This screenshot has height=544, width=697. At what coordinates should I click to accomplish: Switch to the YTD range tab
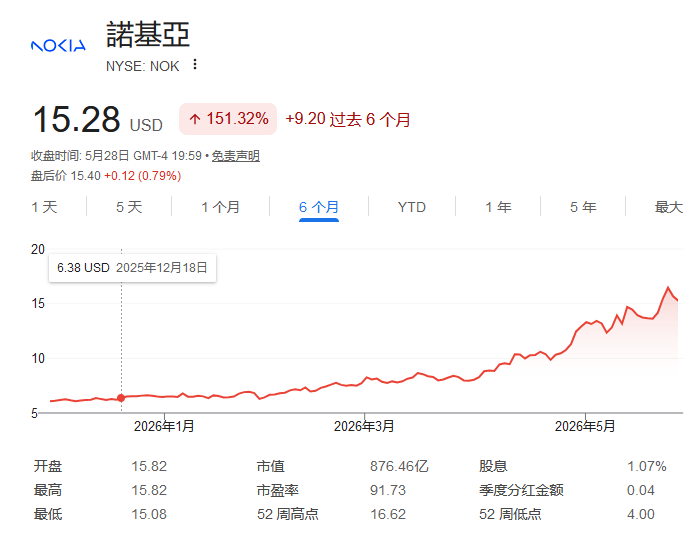click(x=412, y=207)
